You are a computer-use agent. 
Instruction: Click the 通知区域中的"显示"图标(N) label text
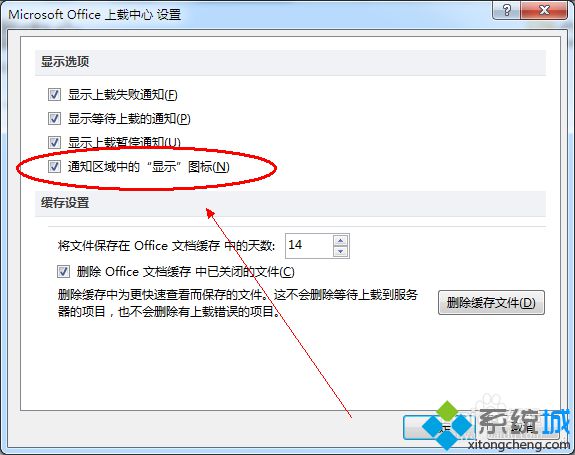149,167
